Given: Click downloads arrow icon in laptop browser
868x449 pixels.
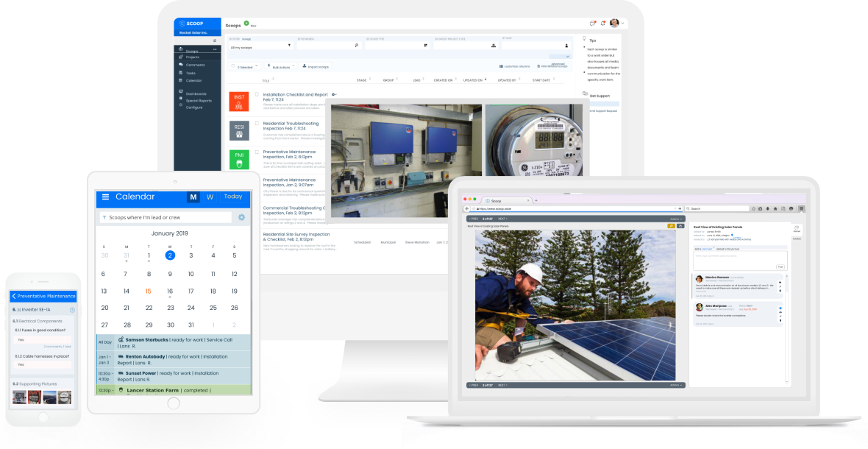Looking at the screenshot, I should (768, 209).
